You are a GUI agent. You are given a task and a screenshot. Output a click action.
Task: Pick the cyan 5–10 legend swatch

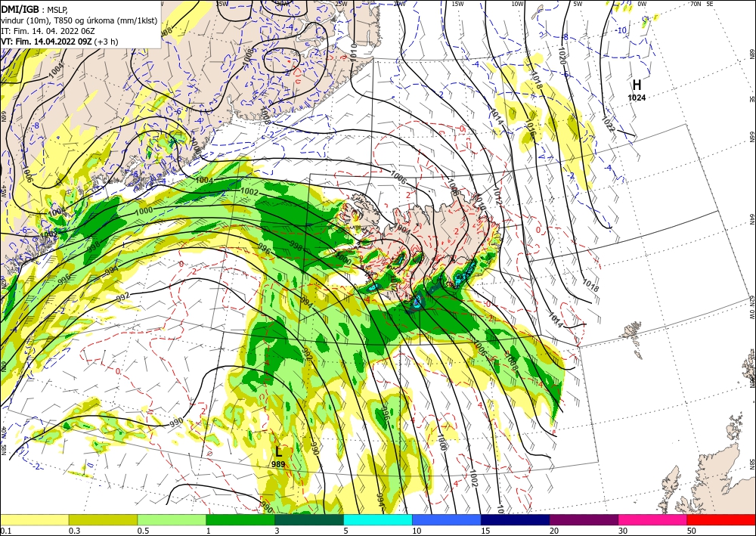pyautogui.click(x=378, y=519)
